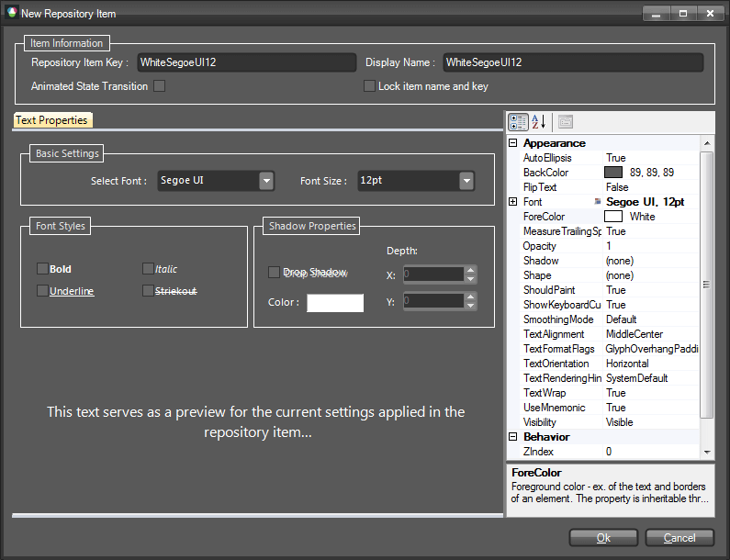Viewport: 730px width, 560px height.
Task: Minimize the New Repository Item window
Action: pos(657,14)
